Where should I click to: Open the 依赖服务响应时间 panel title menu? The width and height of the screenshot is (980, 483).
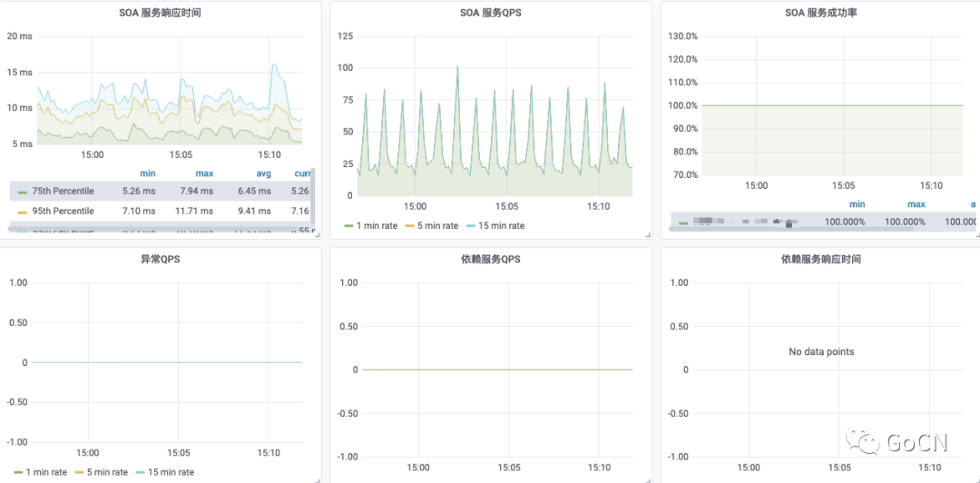(820, 260)
